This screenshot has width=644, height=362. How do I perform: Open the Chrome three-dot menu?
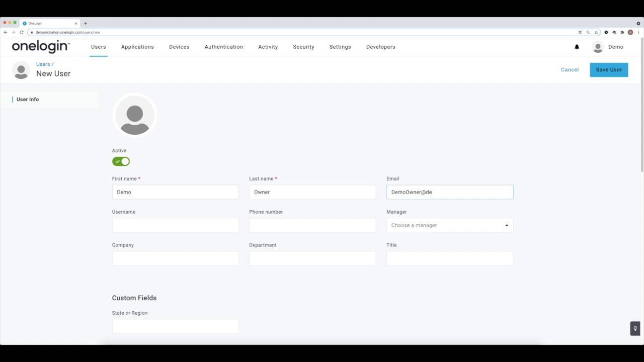(x=638, y=32)
